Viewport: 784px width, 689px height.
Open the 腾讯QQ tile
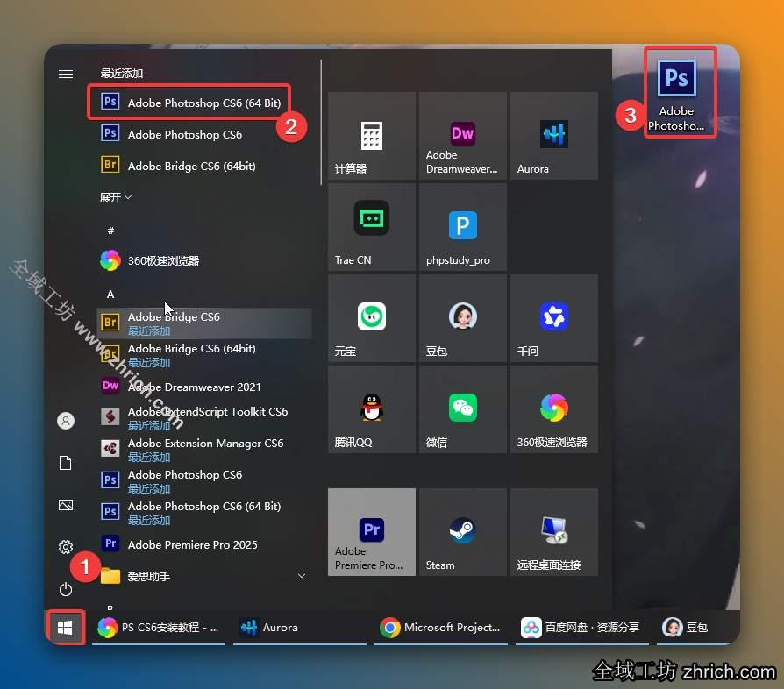coord(372,409)
